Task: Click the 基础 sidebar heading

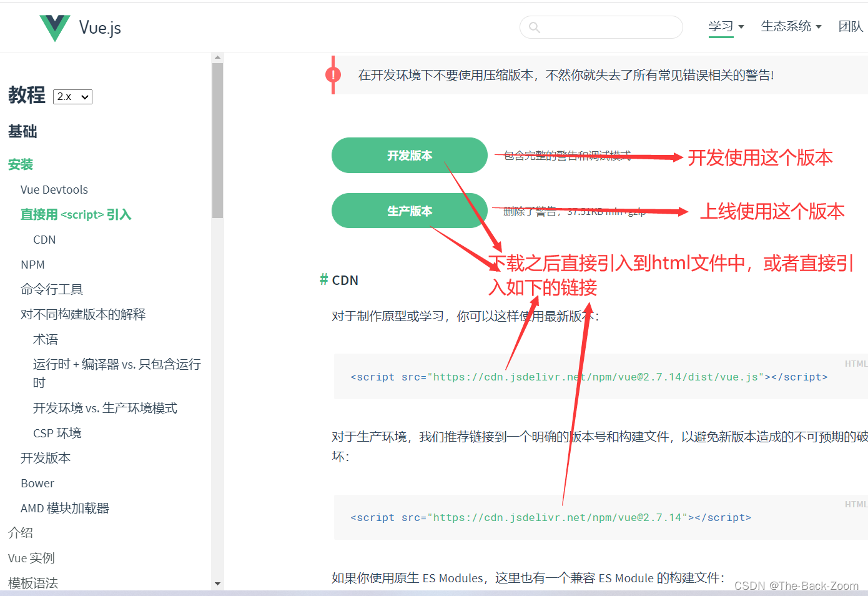Action: (x=22, y=131)
